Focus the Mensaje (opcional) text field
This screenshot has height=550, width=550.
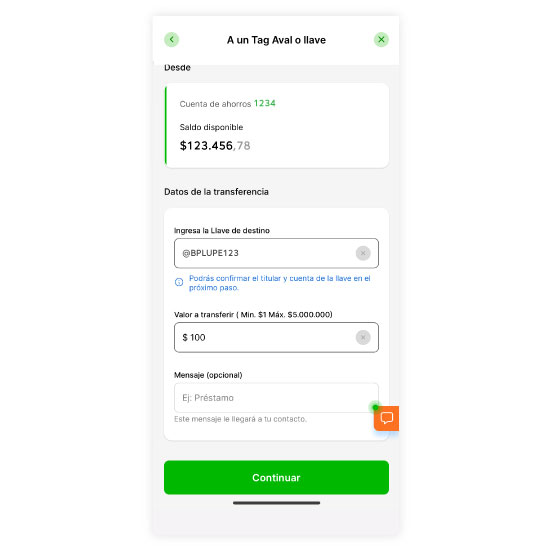[x=276, y=398]
